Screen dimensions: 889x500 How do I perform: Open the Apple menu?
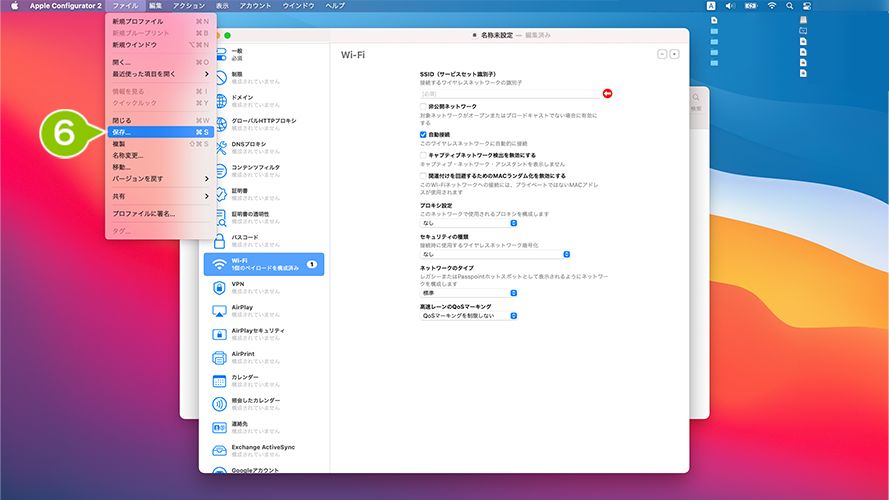click(x=15, y=6)
